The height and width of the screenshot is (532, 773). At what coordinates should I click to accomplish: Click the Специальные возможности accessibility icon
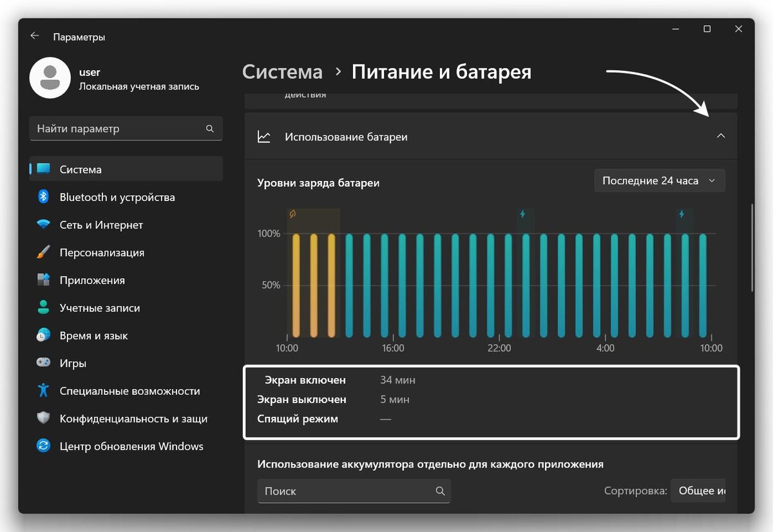click(43, 390)
